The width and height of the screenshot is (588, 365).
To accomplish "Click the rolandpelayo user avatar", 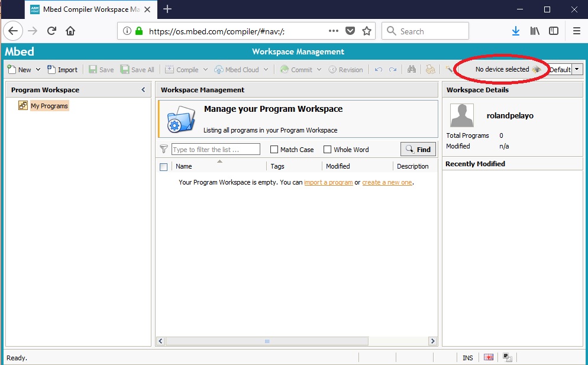I will click(461, 115).
